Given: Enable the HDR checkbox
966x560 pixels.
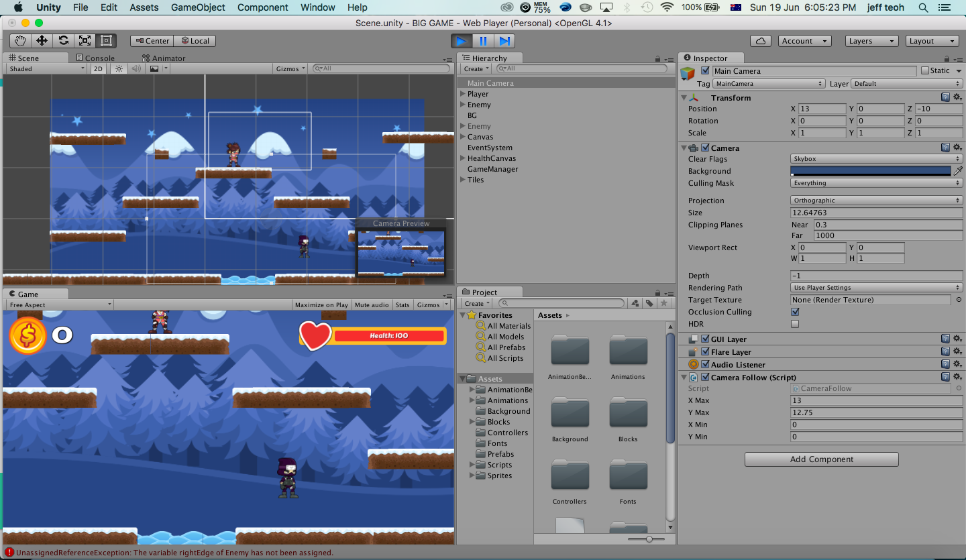Looking at the screenshot, I should click(795, 324).
